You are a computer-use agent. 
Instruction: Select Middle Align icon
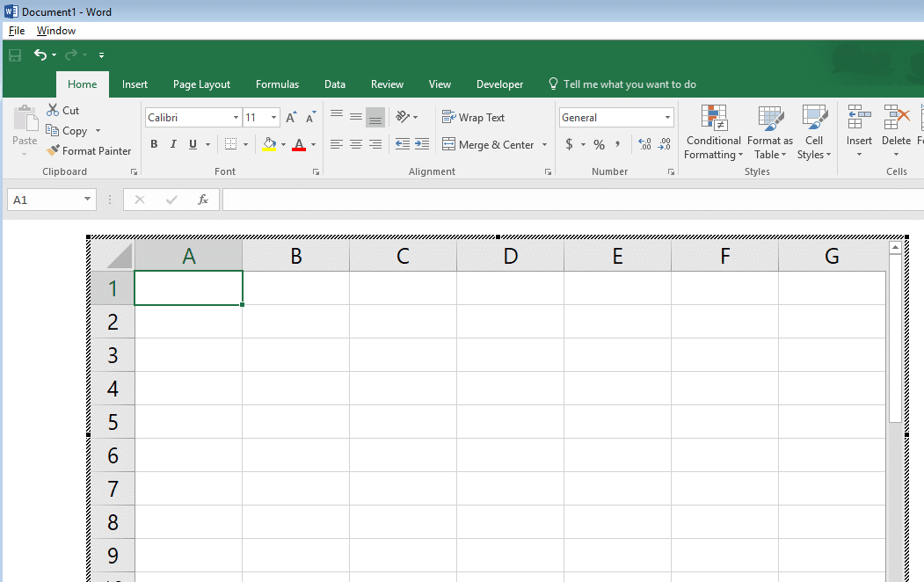(x=356, y=117)
